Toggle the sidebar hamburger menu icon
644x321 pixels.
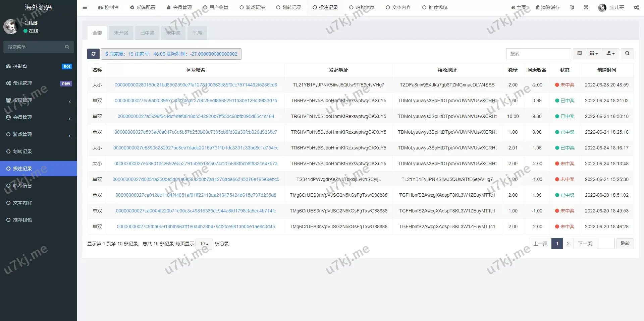tap(85, 7)
